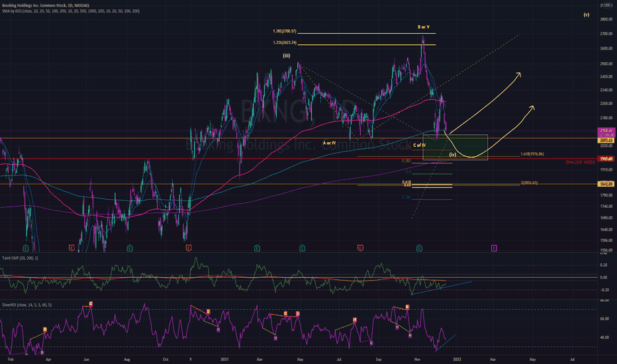This screenshot has height=364, width=617.
Task: Click 2260.00 on the price axis
Action: 606,104
